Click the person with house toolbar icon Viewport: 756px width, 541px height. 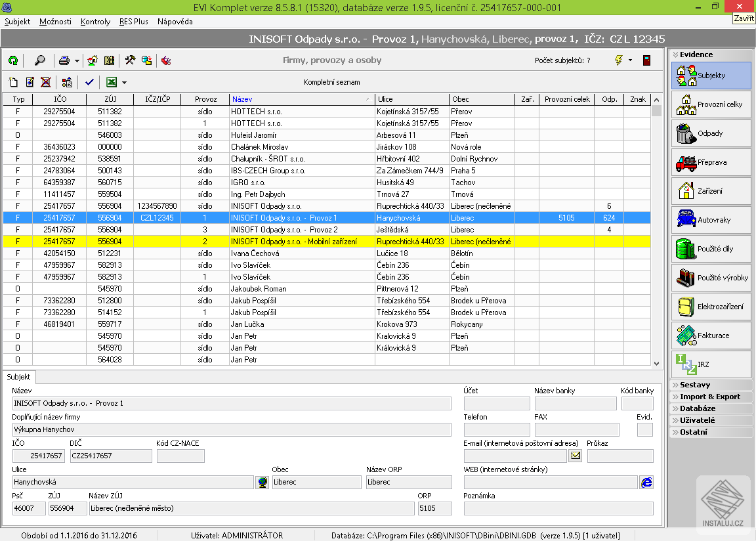(93, 60)
